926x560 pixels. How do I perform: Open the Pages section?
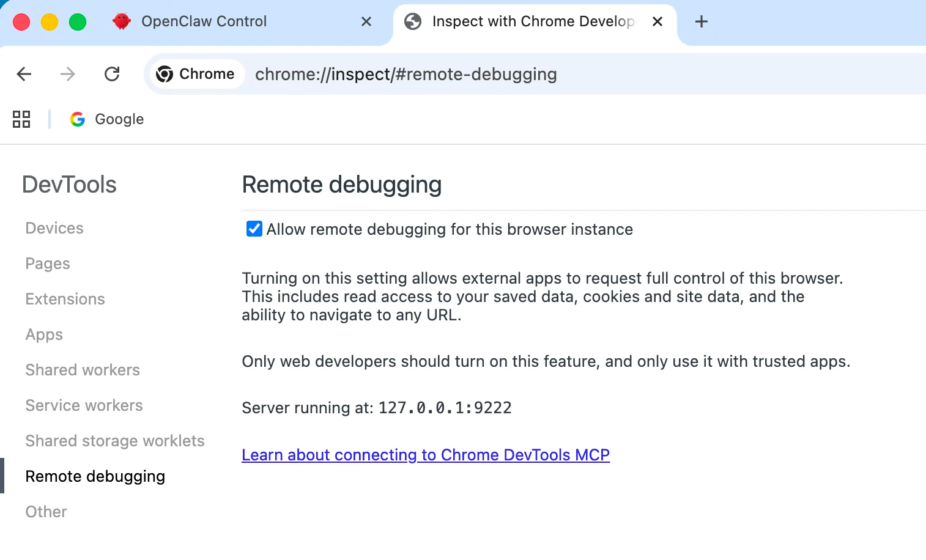coord(48,263)
